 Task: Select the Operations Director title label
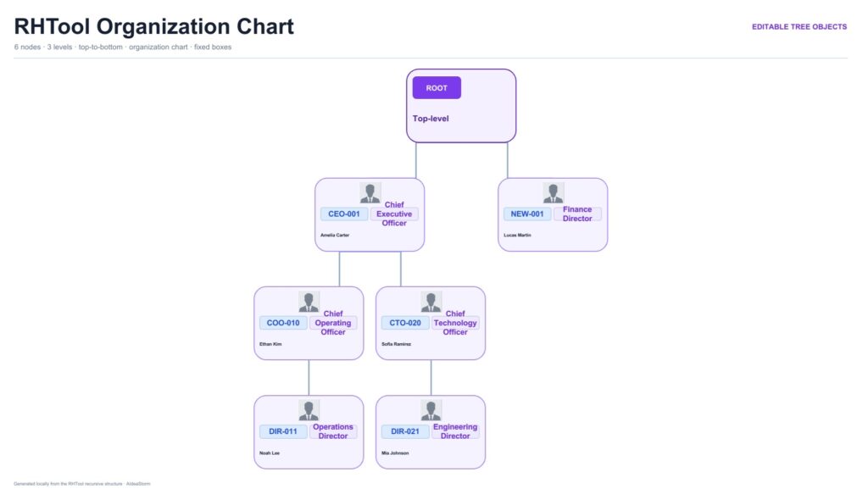click(x=332, y=431)
